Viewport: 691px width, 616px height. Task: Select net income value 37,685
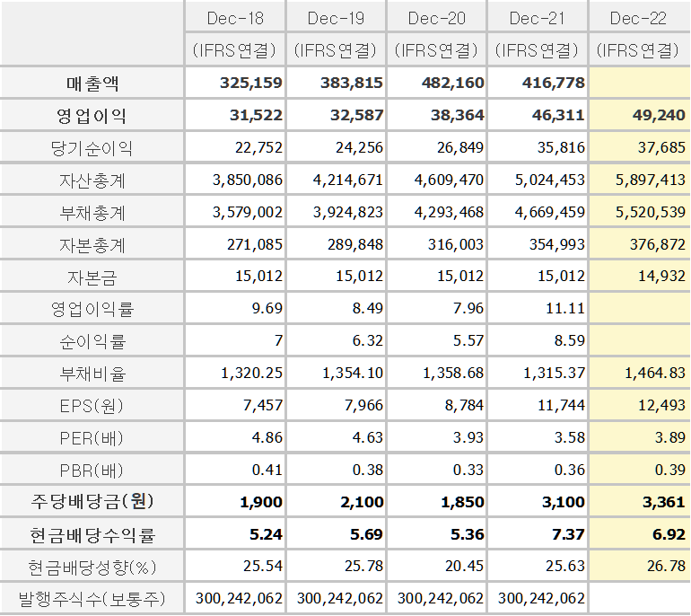tap(661, 147)
